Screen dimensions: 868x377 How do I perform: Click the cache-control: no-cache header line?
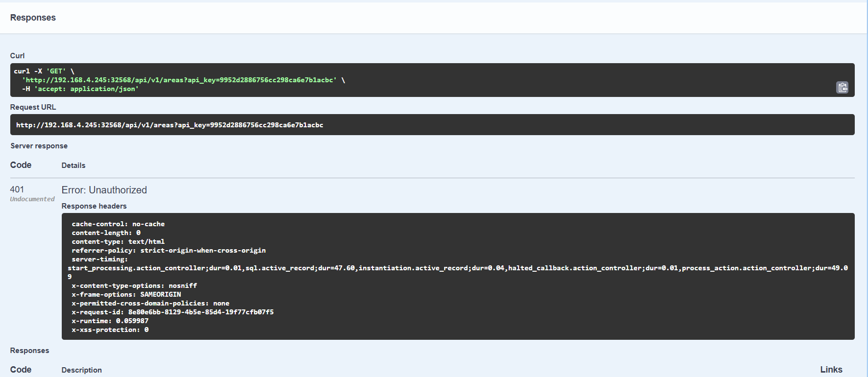tap(118, 224)
